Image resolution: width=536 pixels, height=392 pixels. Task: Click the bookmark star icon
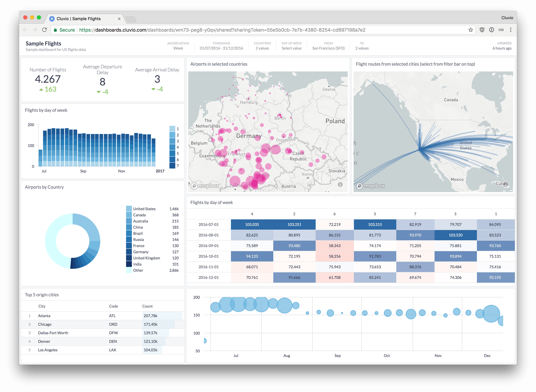[471, 30]
